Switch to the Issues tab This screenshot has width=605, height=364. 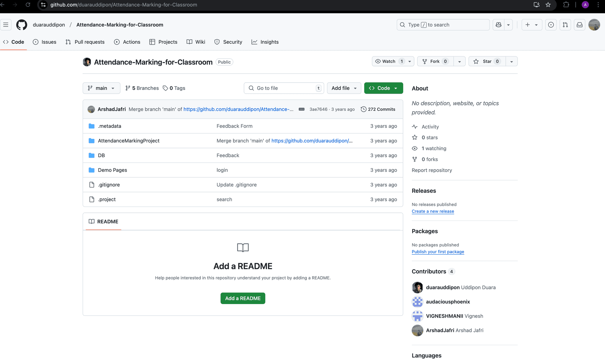45,42
